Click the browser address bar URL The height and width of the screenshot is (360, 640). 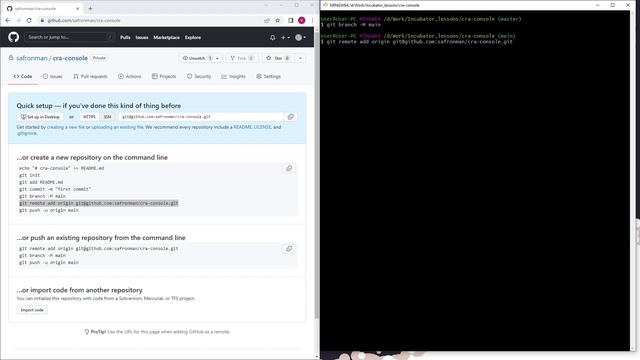click(84, 20)
